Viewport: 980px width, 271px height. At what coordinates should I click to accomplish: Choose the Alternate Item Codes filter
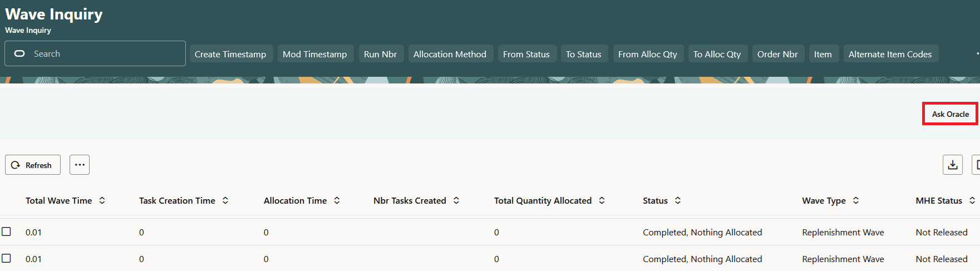[890, 54]
